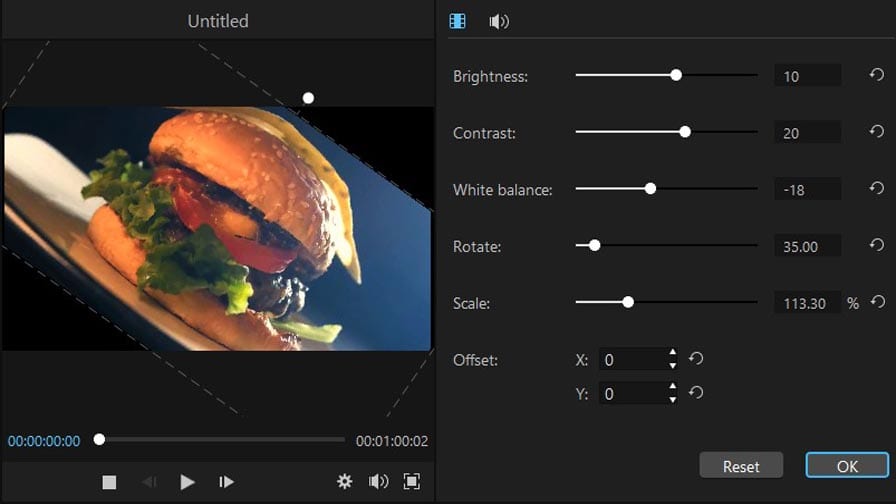Decrease the Offset Y value with down arrow

pyautogui.click(x=673, y=399)
